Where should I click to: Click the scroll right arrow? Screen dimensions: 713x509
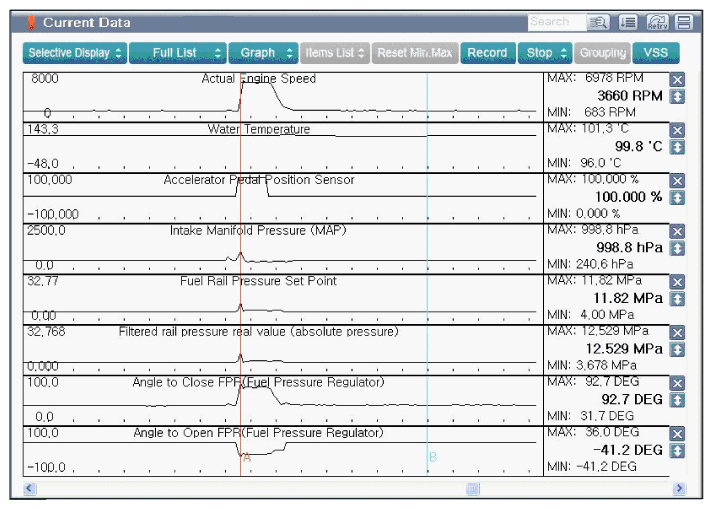[679, 489]
